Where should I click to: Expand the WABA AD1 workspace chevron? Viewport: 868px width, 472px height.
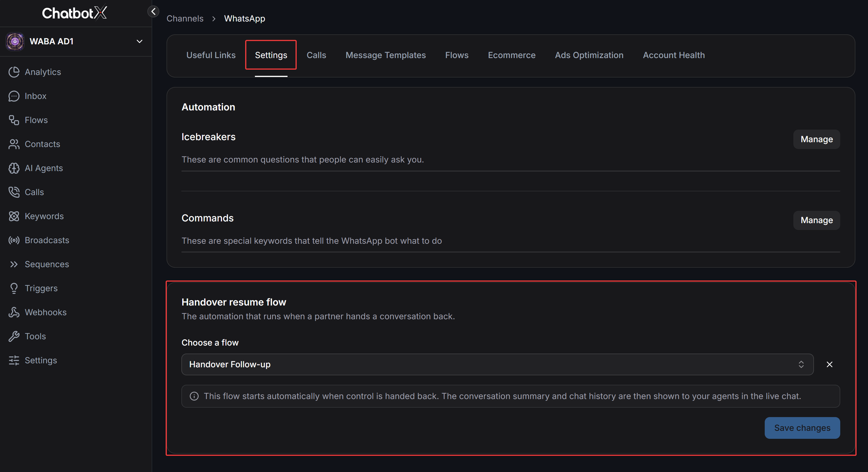140,41
